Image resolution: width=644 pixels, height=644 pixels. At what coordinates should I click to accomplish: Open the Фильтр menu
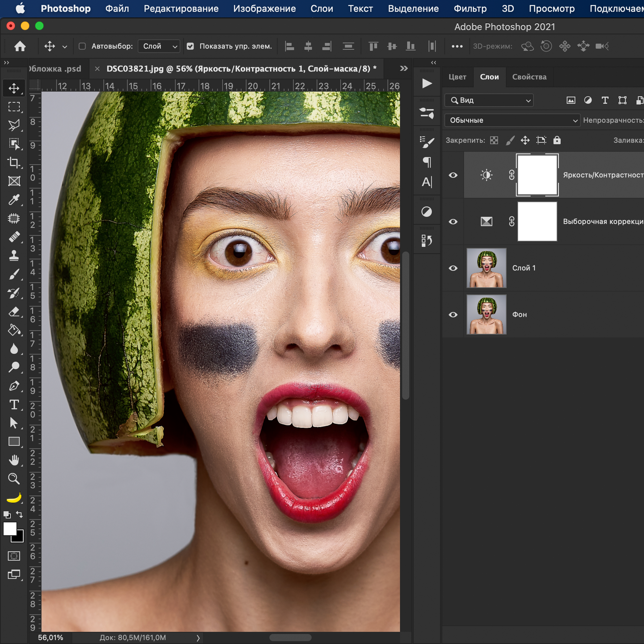(470, 9)
